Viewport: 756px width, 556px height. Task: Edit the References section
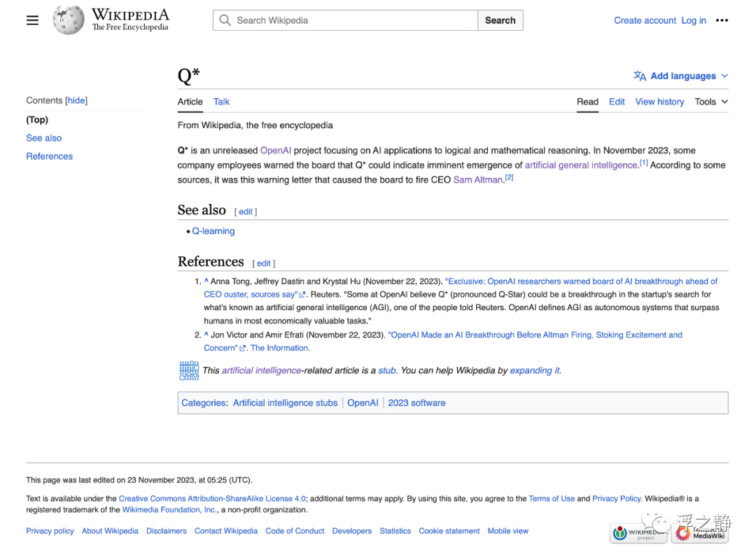[x=263, y=263]
